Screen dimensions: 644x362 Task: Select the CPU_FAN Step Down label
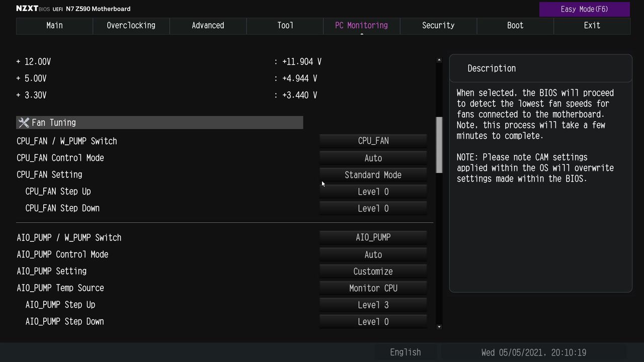pyautogui.click(x=62, y=208)
